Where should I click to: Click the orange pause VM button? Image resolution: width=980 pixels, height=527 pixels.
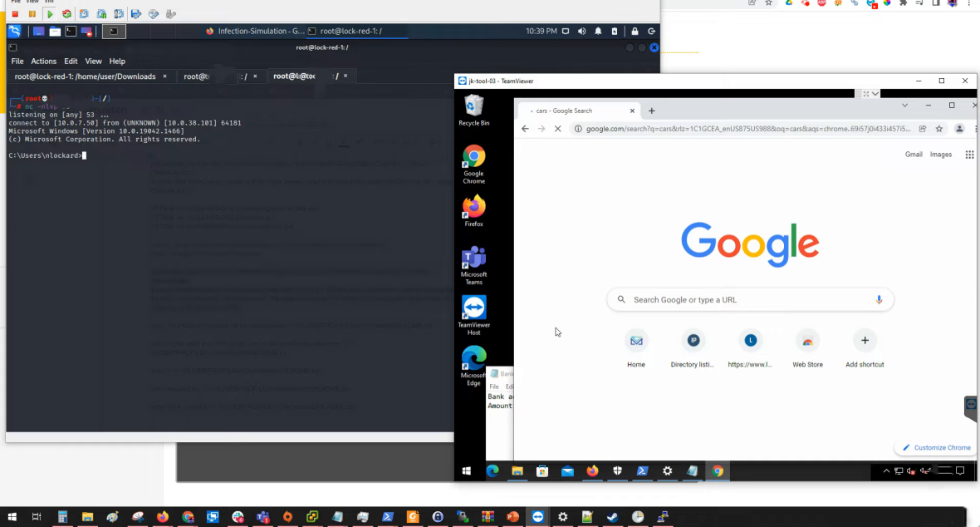(x=32, y=14)
